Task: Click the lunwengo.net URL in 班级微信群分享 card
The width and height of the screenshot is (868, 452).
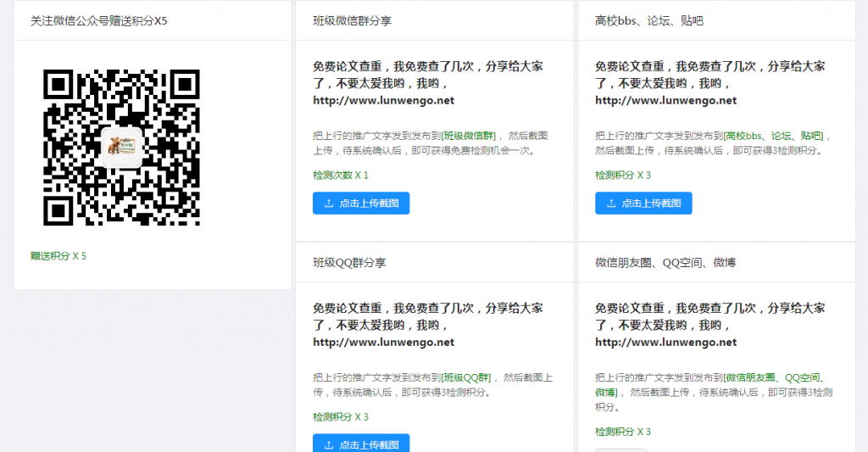Action: point(384,100)
